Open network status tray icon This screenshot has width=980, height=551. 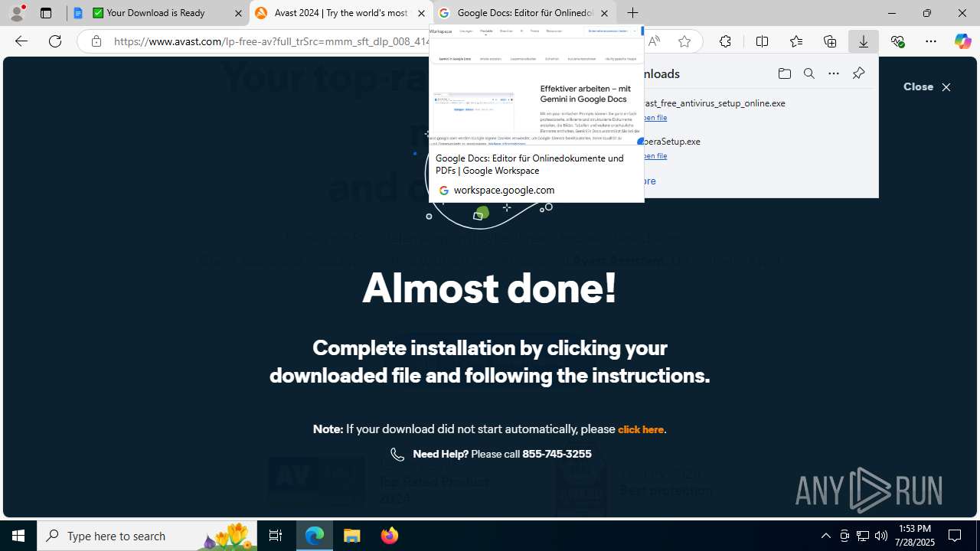click(x=863, y=536)
